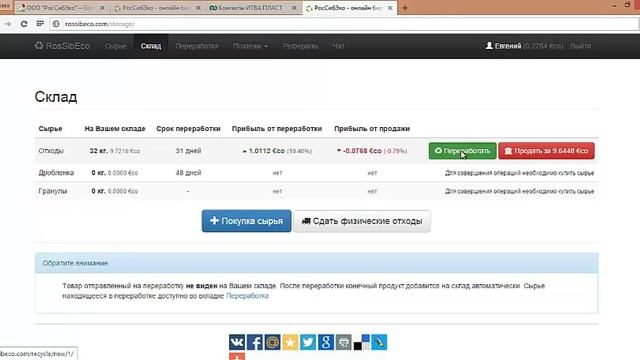The width and height of the screenshot is (640, 360).
Task: Log out with the Выйти link
Action: pos(580,46)
